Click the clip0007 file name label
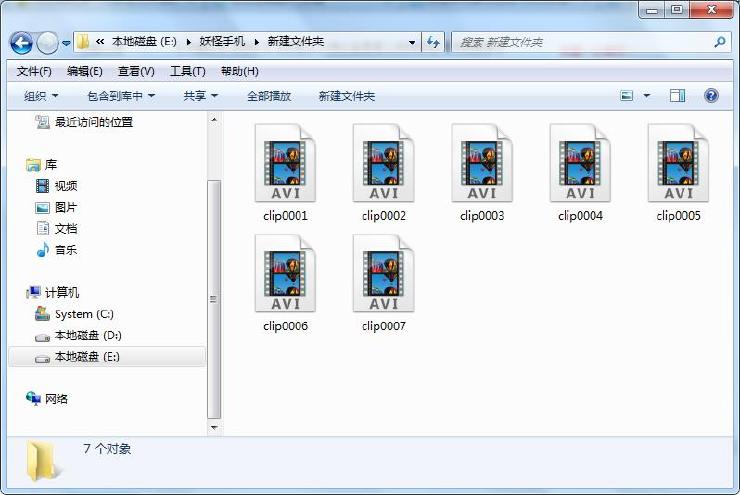This screenshot has width=740, height=495. (383, 326)
